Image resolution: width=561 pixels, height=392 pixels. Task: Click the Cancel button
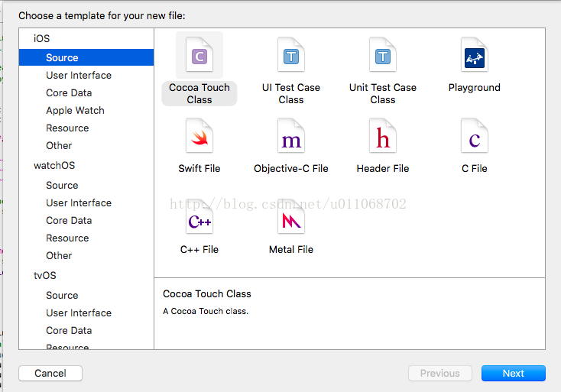pyautogui.click(x=50, y=373)
